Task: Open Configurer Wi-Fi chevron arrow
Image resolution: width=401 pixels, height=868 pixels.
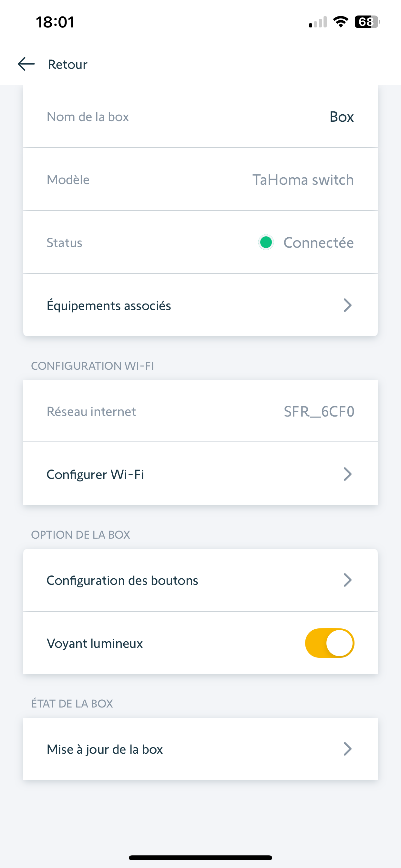Action: [347, 474]
